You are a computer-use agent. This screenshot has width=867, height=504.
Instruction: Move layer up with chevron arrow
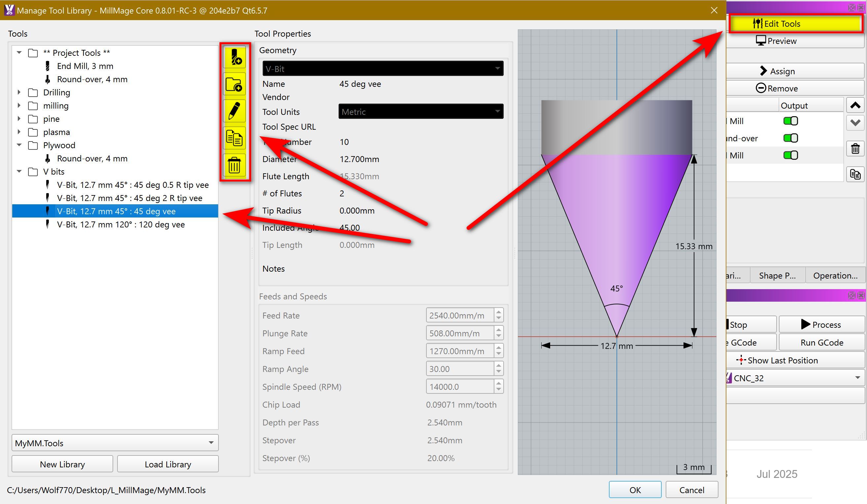(855, 105)
